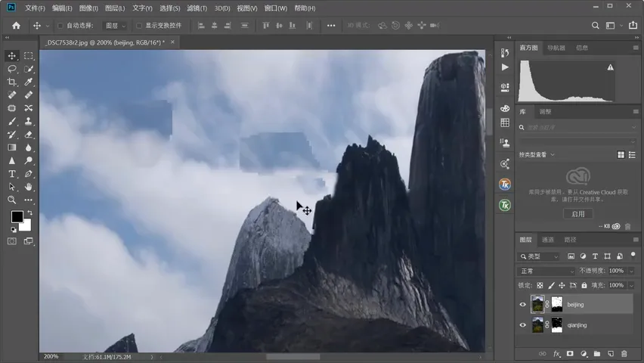Go to the Home screen icon
The image size is (644, 363).
pos(16,26)
